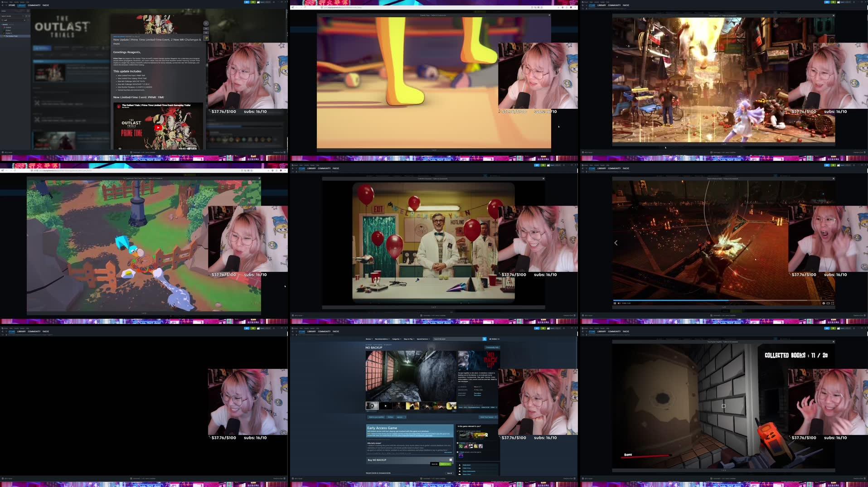
Task: Select first video thumbnail in NO BACKUP media strip
Action: click(x=372, y=405)
